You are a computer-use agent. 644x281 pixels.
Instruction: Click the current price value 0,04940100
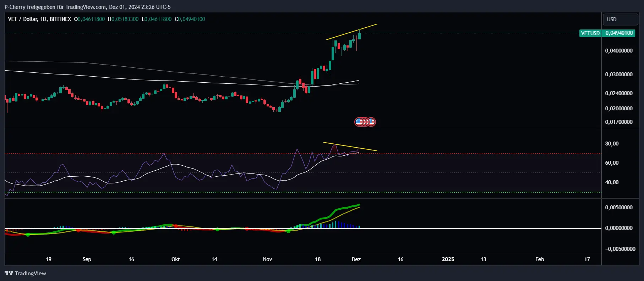pyautogui.click(x=619, y=33)
